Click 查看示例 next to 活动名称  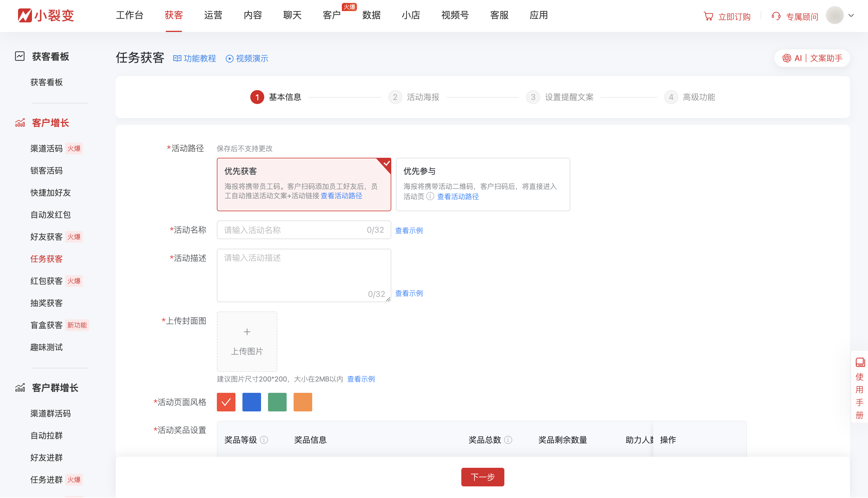point(408,230)
